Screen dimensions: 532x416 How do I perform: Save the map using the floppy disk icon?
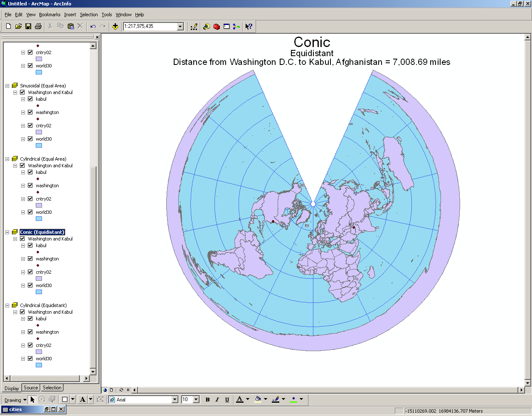(x=28, y=26)
